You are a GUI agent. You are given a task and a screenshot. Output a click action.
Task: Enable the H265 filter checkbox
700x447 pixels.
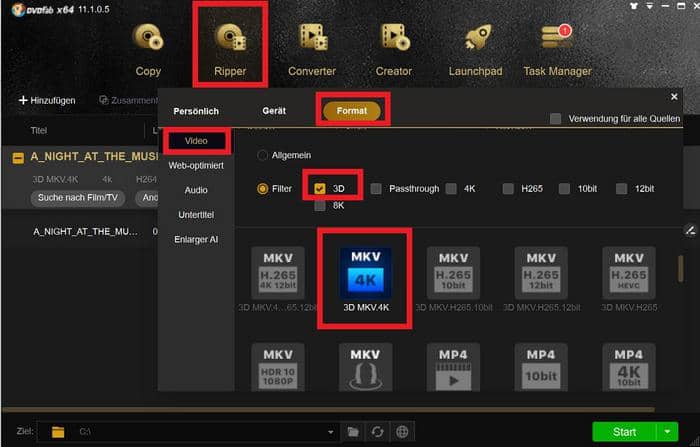pyautogui.click(x=508, y=188)
